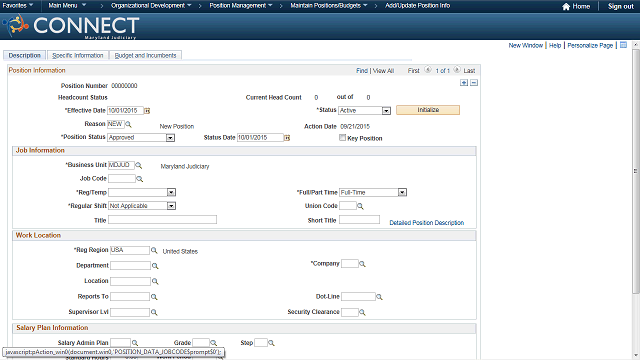Click the Union Code lookup icon
Image resolution: width=640 pixels, height=360 pixels.
click(x=360, y=206)
